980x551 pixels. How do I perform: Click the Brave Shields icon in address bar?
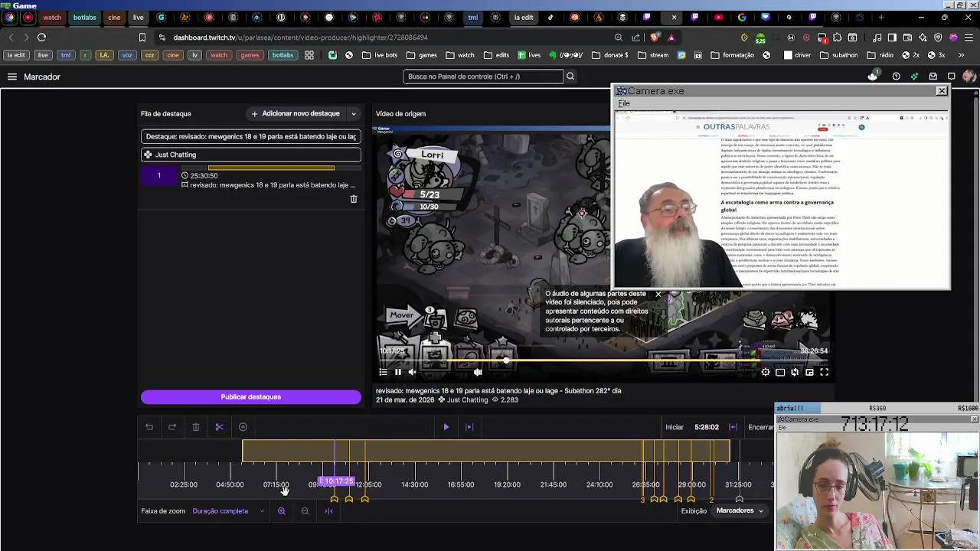(x=655, y=37)
